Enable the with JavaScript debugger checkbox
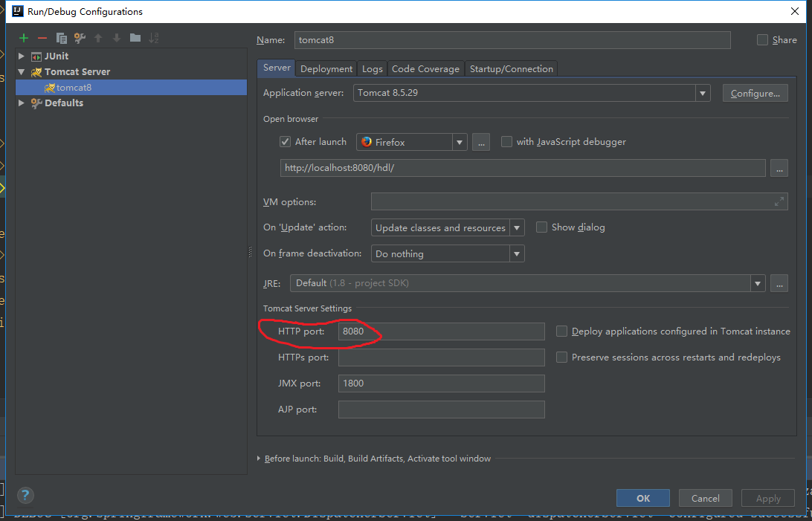Image resolution: width=812 pixels, height=521 pixels. 506,142
